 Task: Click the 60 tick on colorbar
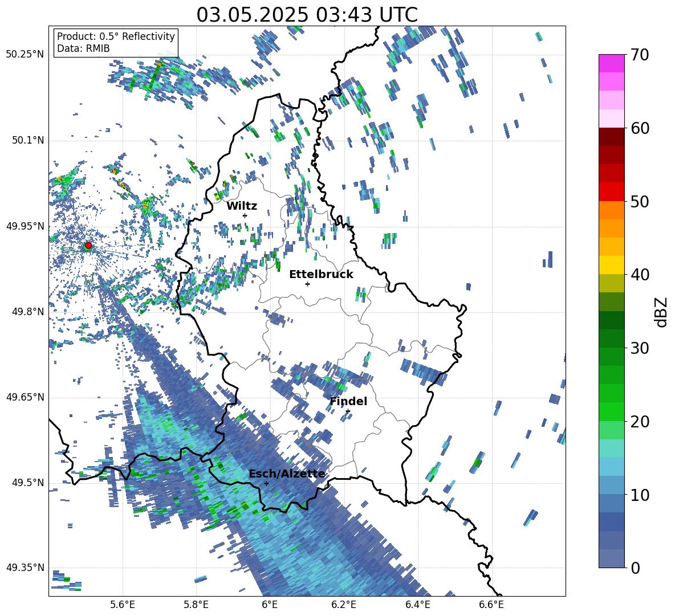(x=640, y=128)
